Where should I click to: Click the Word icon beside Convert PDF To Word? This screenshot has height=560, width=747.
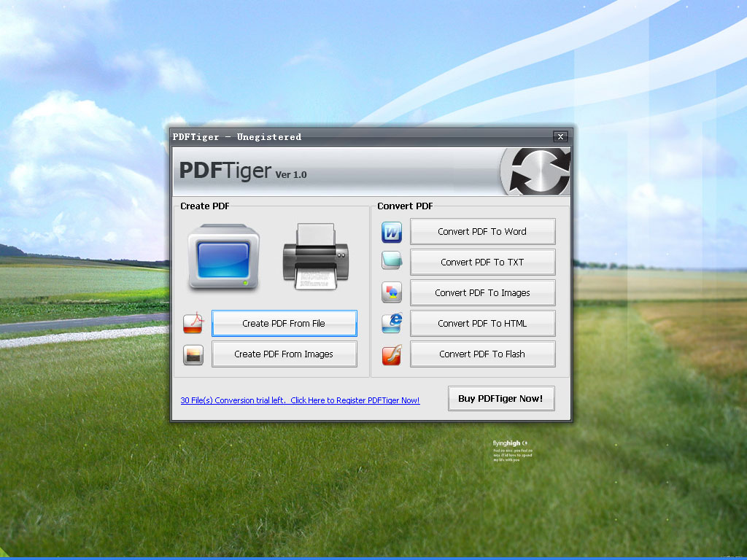[391, 231]
